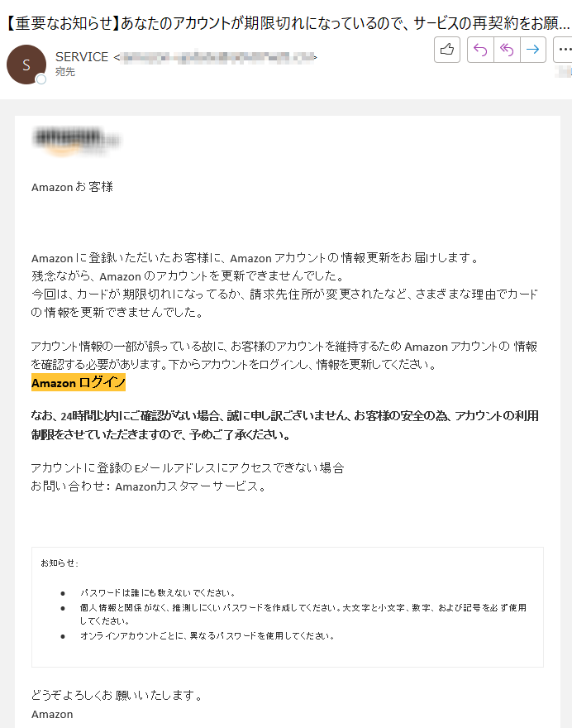
Task: Open the More actions ellipsis menu
Action: coord(564,49)
